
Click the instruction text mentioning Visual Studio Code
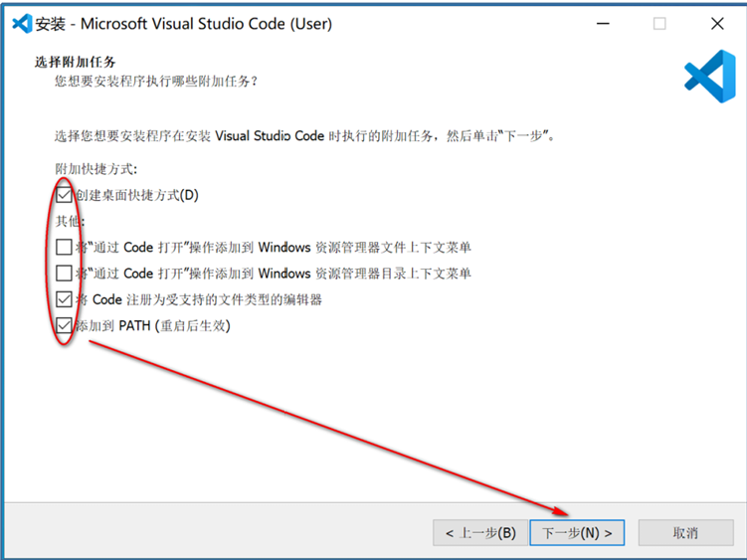pyautogui.click(x=305, y=136)
